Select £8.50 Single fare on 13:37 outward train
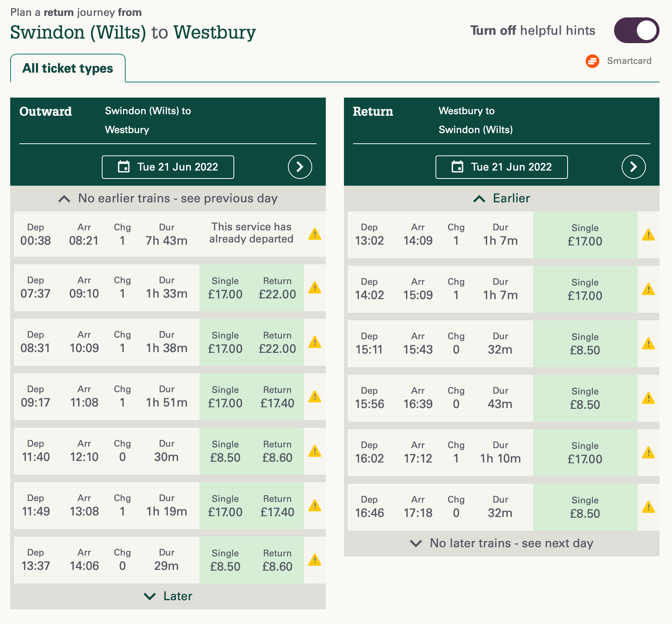This screenshot has width=672, height=624. tap(225, 560)
